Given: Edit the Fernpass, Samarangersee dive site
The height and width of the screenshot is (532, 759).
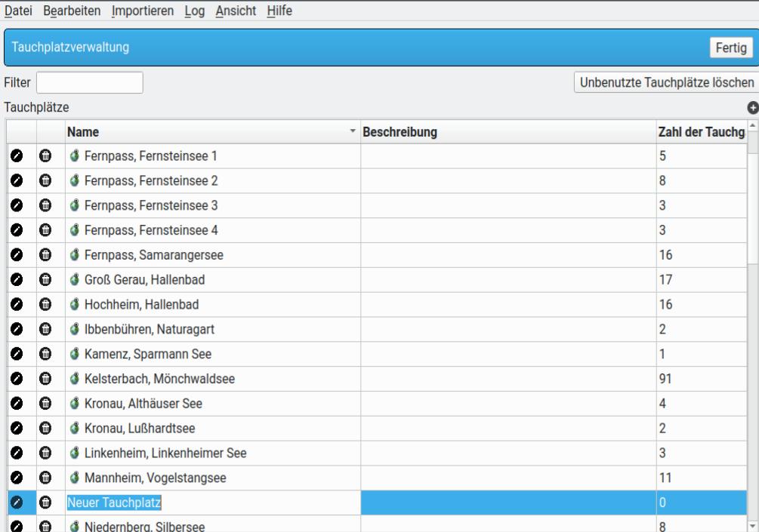Looking at the screenshot, I should (14, 255).
